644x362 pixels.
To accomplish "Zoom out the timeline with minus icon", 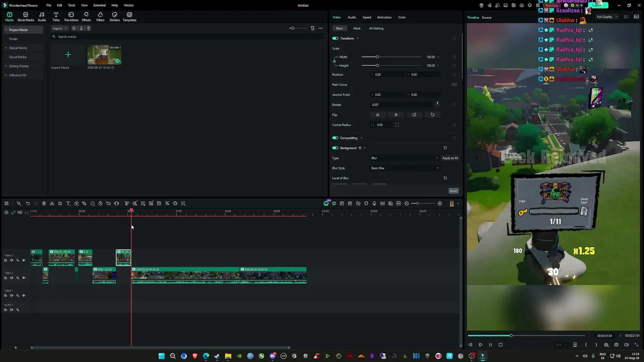I will (407, 204).
